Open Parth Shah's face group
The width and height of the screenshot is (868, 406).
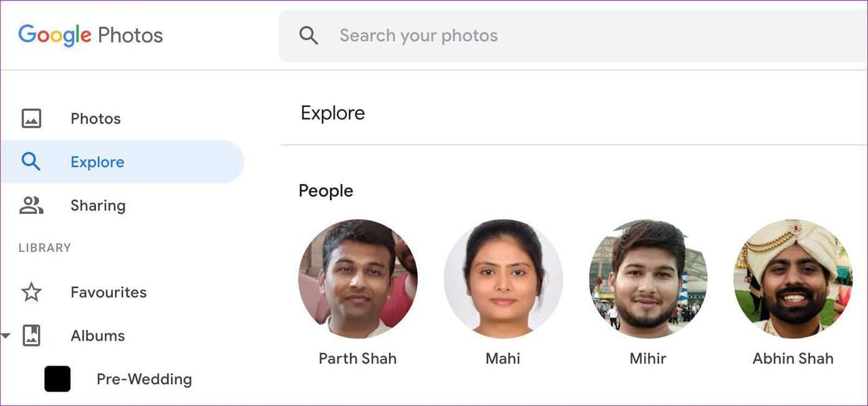358,278
